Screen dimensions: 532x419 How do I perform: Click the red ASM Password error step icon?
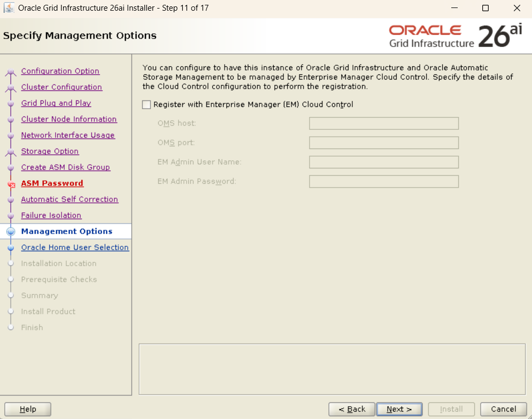pyautogui.click(x=11, y=184)
